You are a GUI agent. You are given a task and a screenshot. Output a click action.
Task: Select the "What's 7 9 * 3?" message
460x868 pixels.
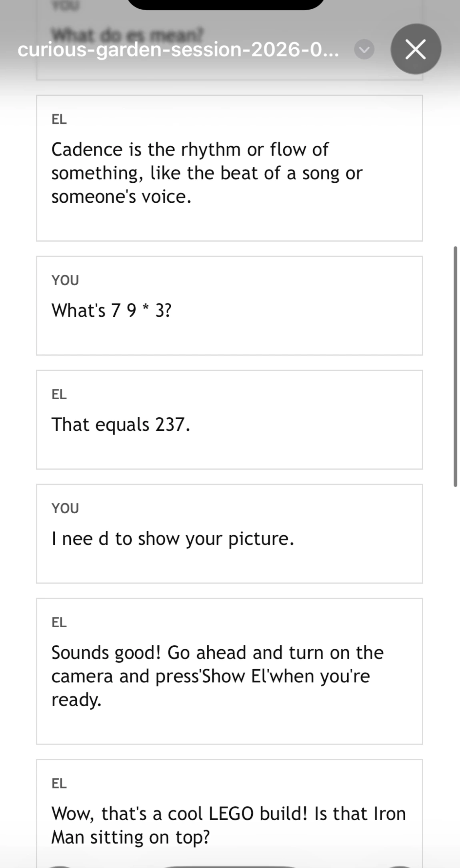(x=112, y=310)
